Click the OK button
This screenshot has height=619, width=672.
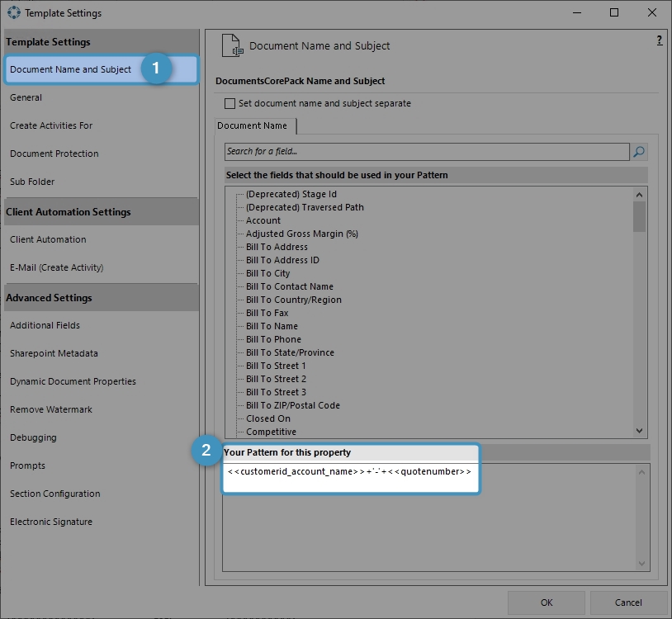(547, 602)
